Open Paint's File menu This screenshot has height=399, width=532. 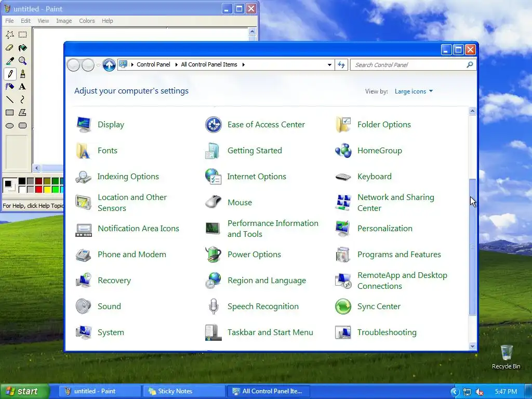9,21
